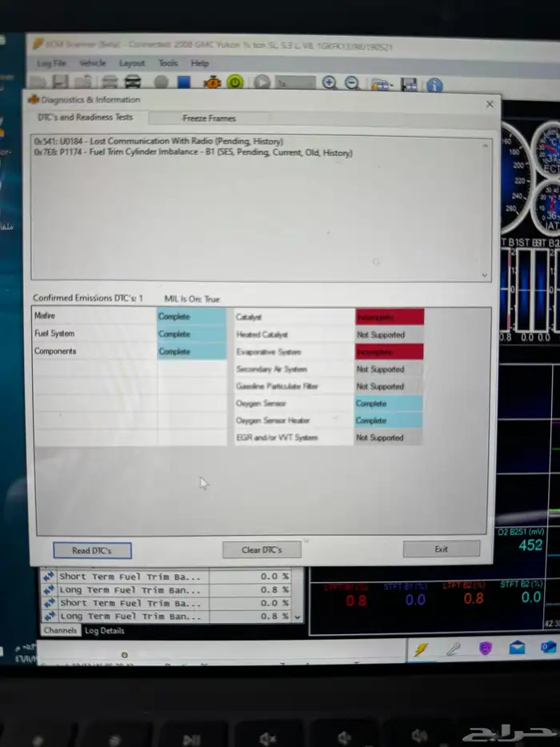The image size is (560, 747).
Task: Select the P1174 Fuel Trim Cylinder Imbalance line
Action: tap(194, 152)
